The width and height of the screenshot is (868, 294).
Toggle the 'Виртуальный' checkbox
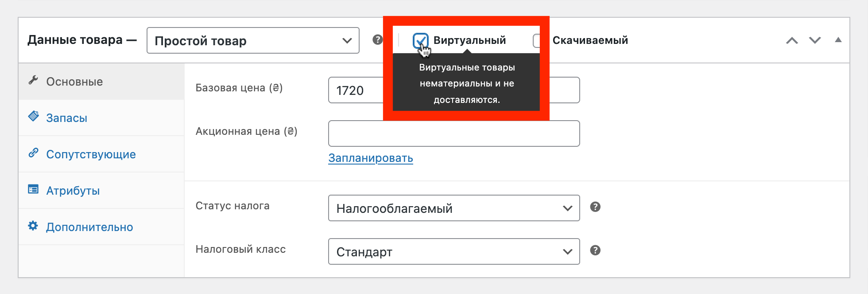420,40
